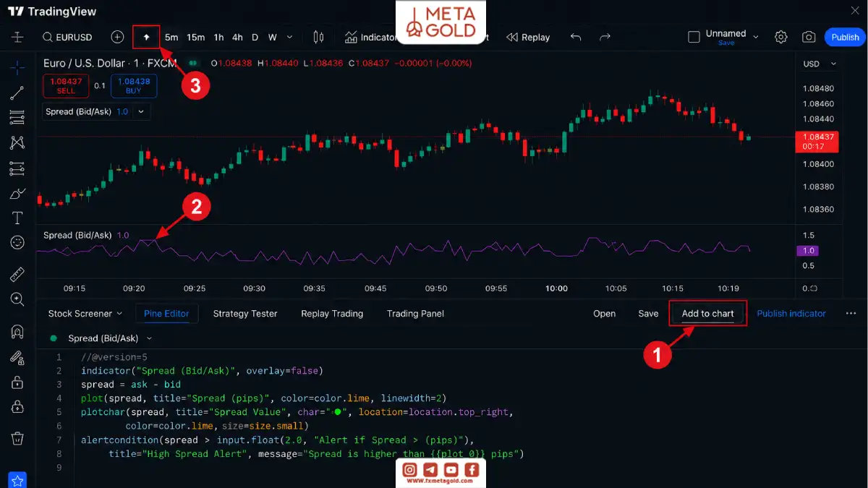
Task: Click the Add to chart button
Action: [707, 314]
